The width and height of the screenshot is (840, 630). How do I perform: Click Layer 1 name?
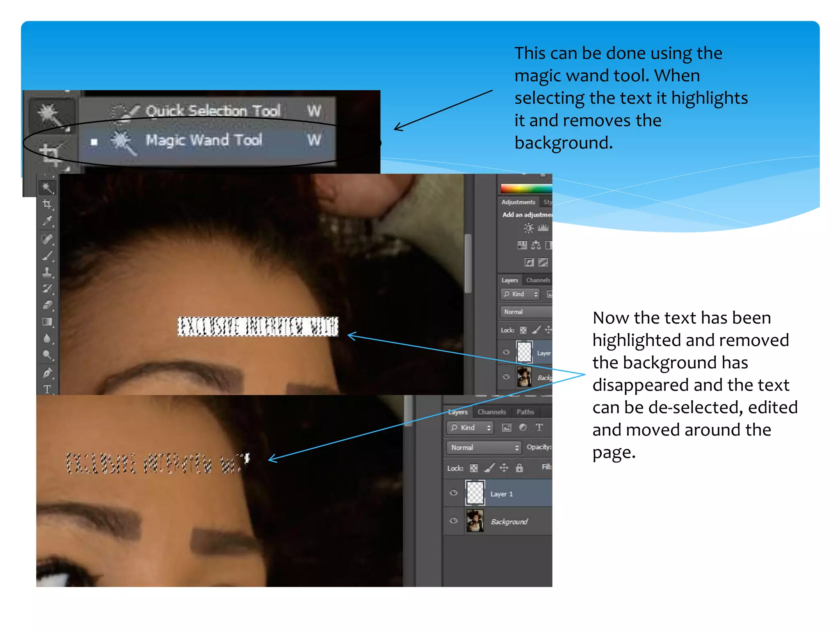pos(501,494)
